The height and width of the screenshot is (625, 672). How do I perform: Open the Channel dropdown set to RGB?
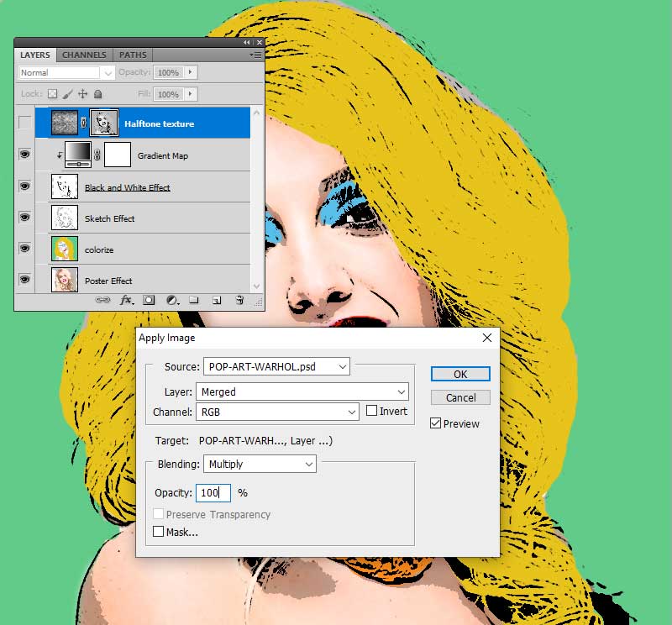pyautogui.click(x=277, y=412)
